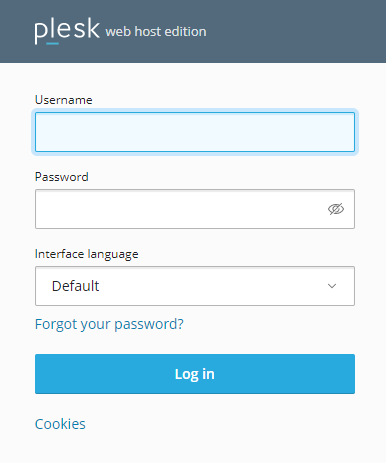The height and width of the screenshot is (463, 386).
Task: Click the empty page area beneath Cookies
Action: [193, 448]
